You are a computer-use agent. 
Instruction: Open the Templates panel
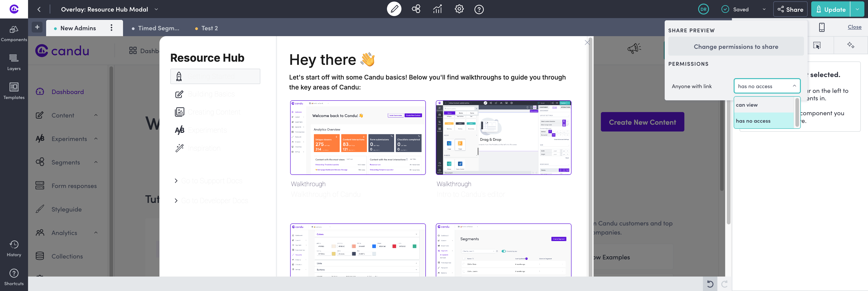14,91
